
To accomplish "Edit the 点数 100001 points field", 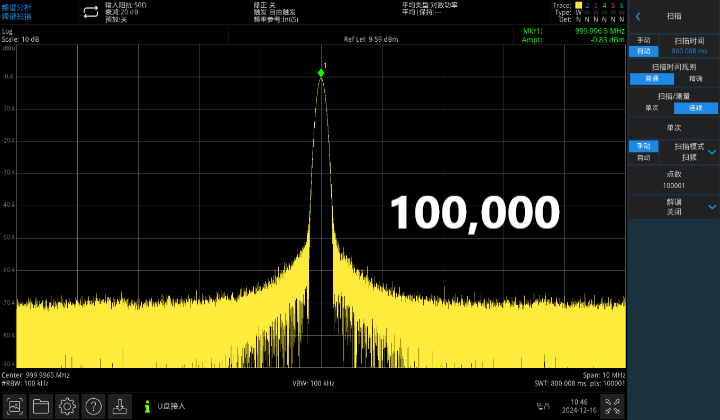I will click(673, 179).
